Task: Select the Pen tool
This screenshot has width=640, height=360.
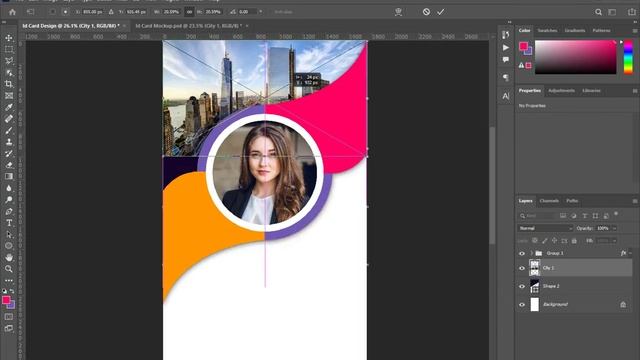Action: click(x=9, y=211)
